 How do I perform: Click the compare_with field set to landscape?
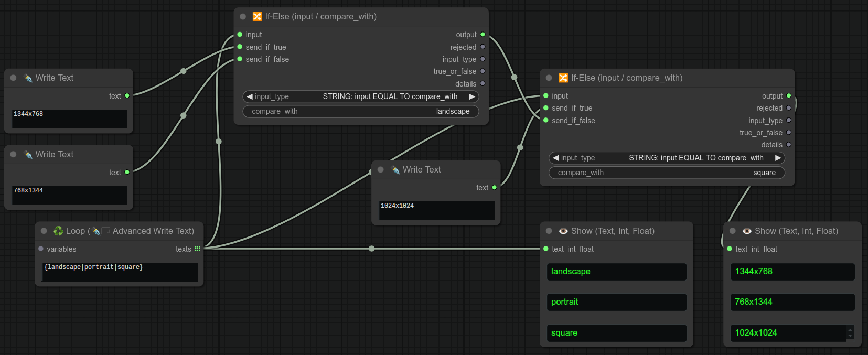click(x=360, y=111)
